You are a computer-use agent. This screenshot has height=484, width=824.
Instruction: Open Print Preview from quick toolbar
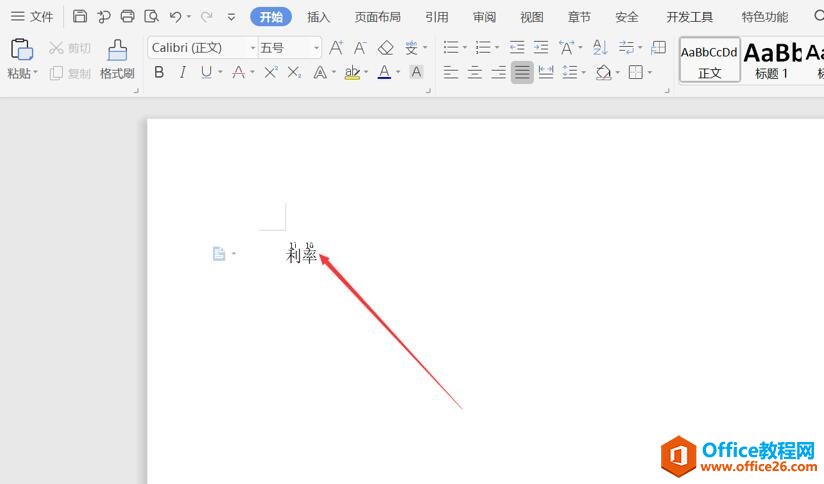[x=151, y=16]
